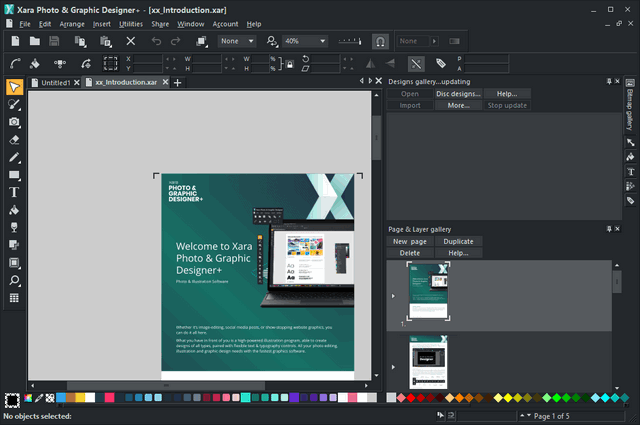Pin the Designs gallery panel

(x=609, y=81)
